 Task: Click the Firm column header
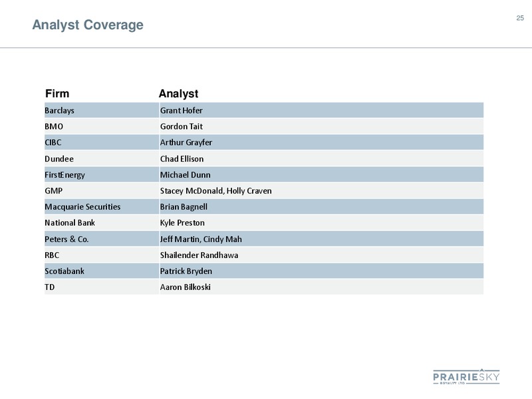[x=57, y=93]
